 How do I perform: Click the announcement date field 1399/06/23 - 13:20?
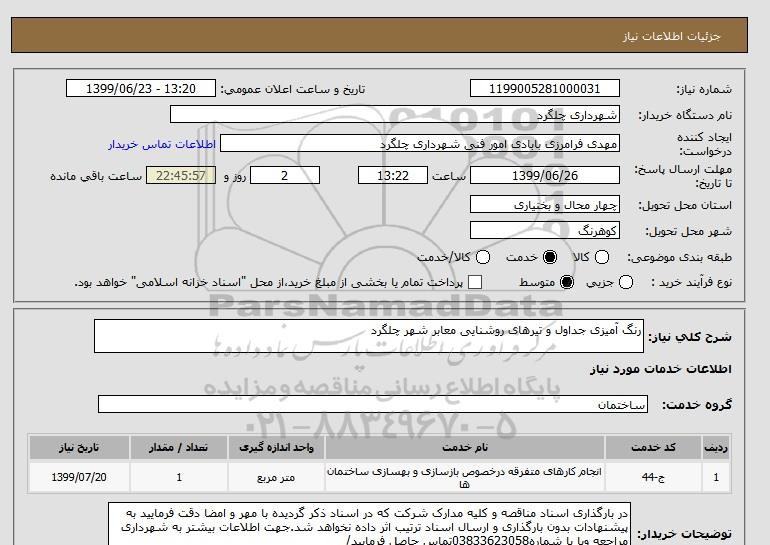(x=141, y=89)
